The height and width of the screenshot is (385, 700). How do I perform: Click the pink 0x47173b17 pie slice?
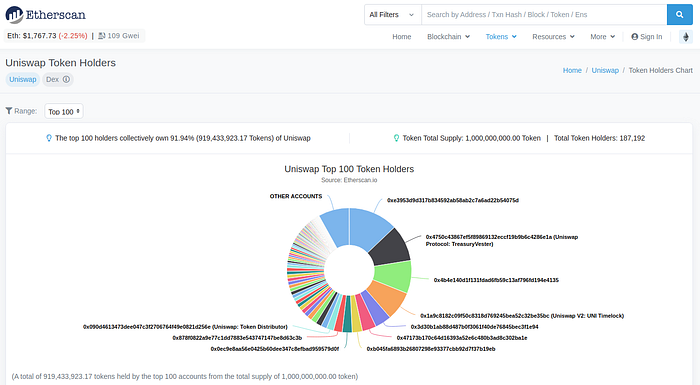click(366, 313)
